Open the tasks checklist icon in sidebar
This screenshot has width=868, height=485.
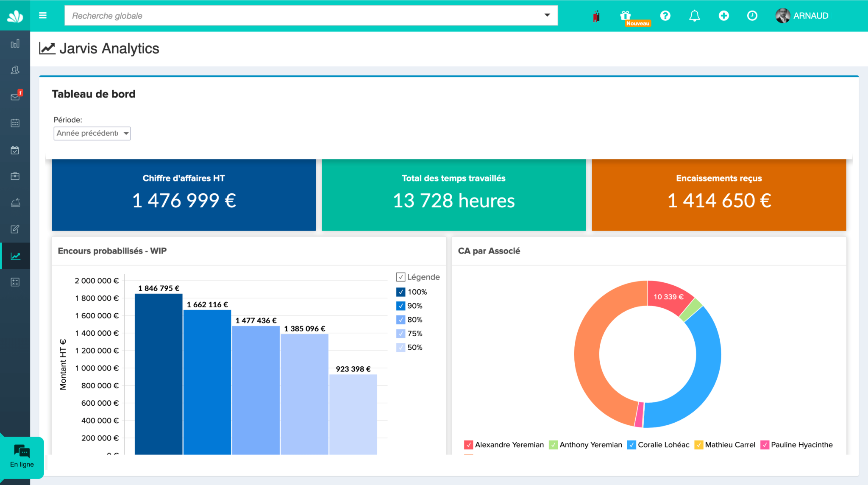click(15, 150)
